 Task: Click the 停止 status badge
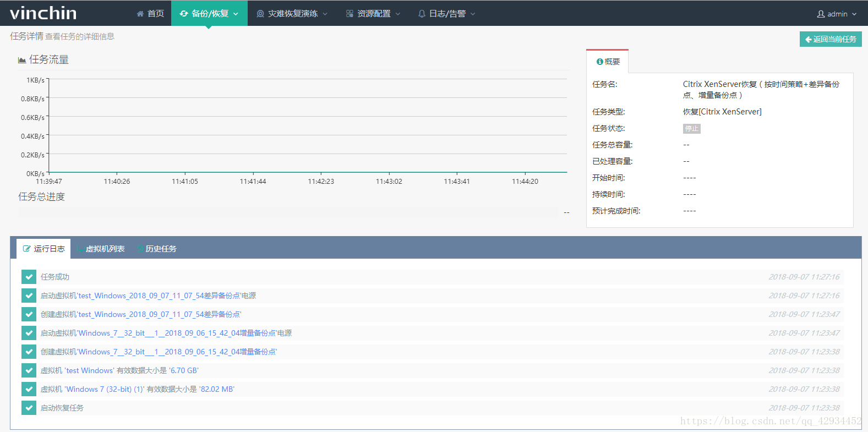[692, 129]
